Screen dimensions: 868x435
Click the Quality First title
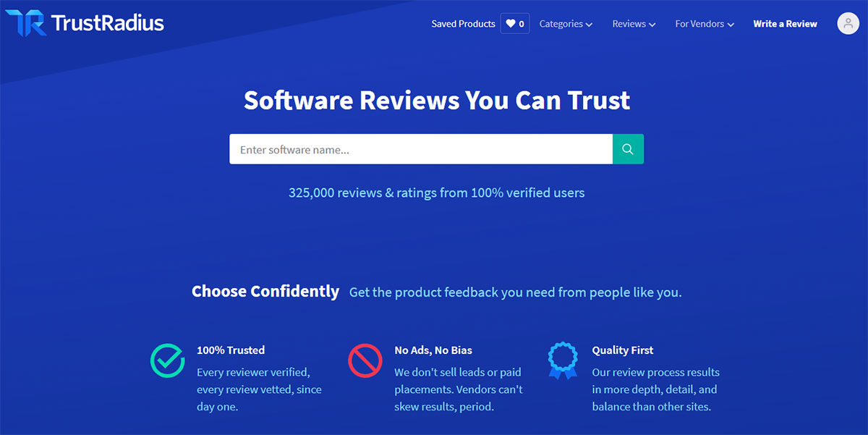pyautogui.click(x=623, y=350)
